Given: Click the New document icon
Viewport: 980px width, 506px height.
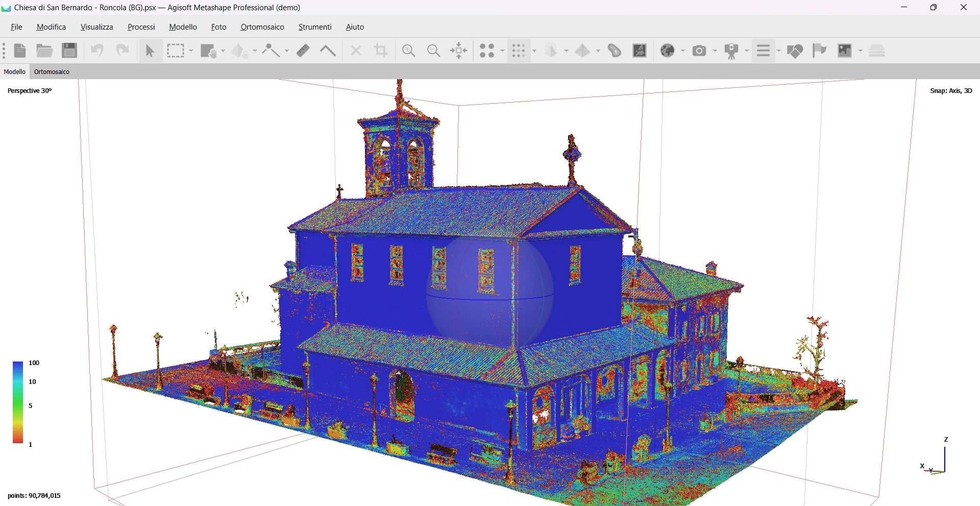Looking at the screenshot, I should point(20,51).
